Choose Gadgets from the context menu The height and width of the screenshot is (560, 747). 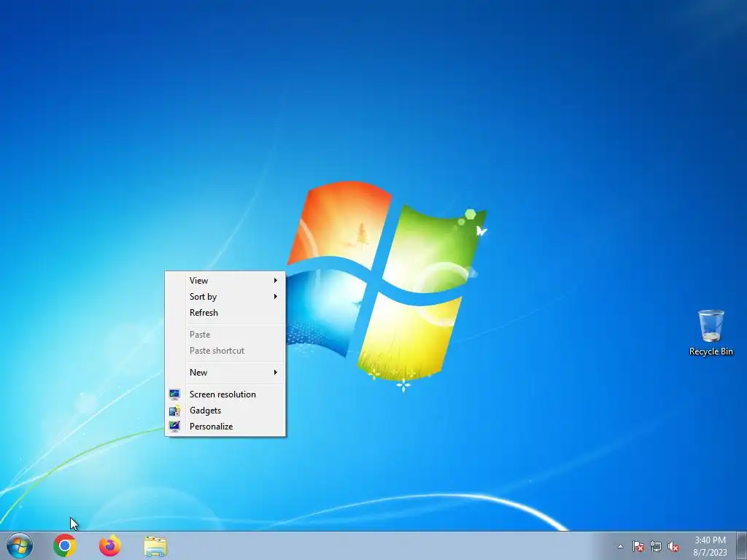click(225, 411)
